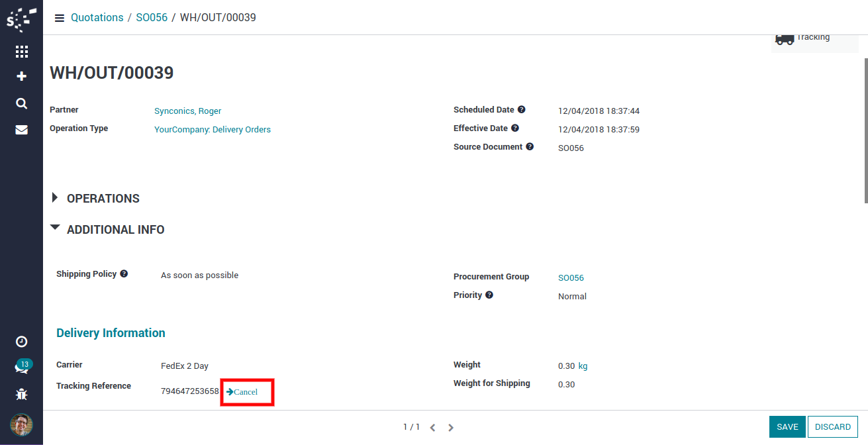
Task: Click the clock activities icon
Action: point(21,342)
